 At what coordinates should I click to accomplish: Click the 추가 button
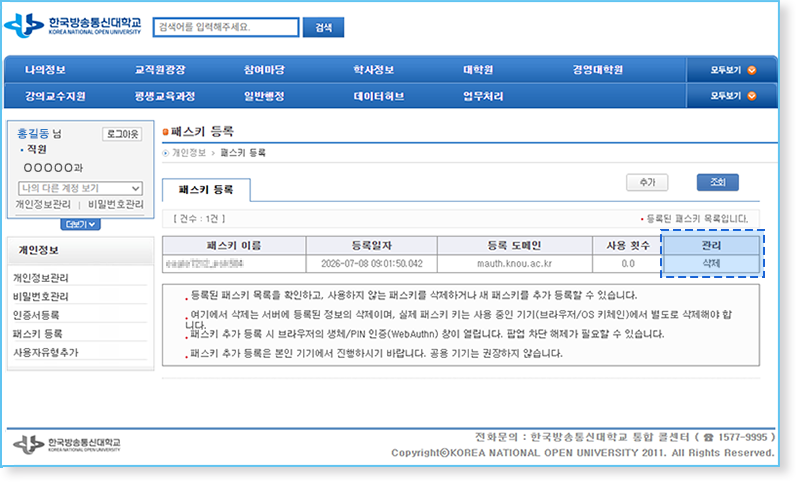point(647,182)
